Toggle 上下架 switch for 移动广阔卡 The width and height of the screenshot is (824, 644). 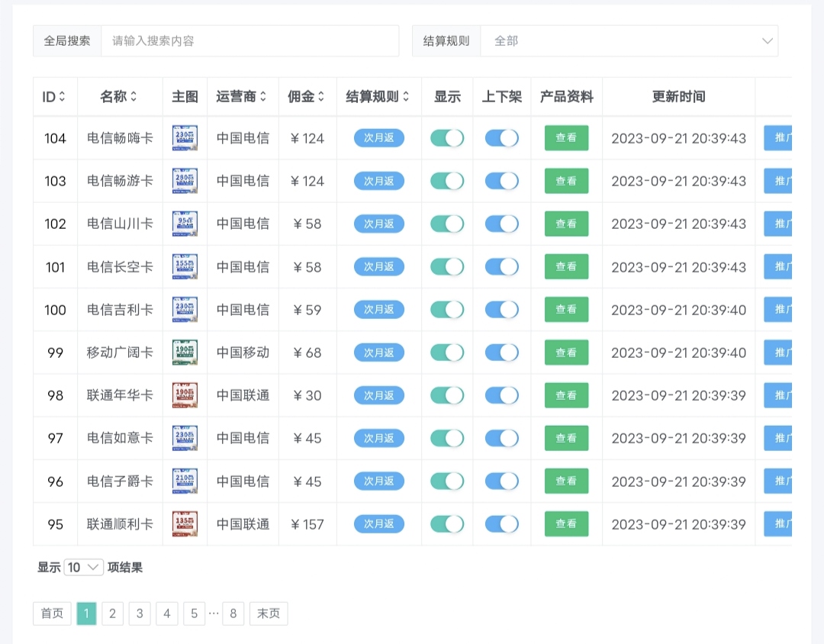point(501,353)
